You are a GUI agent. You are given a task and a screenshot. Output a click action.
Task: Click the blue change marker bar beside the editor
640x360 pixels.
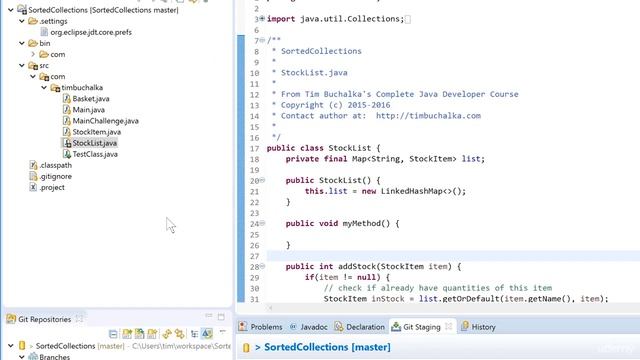click(x=241, y=169)
